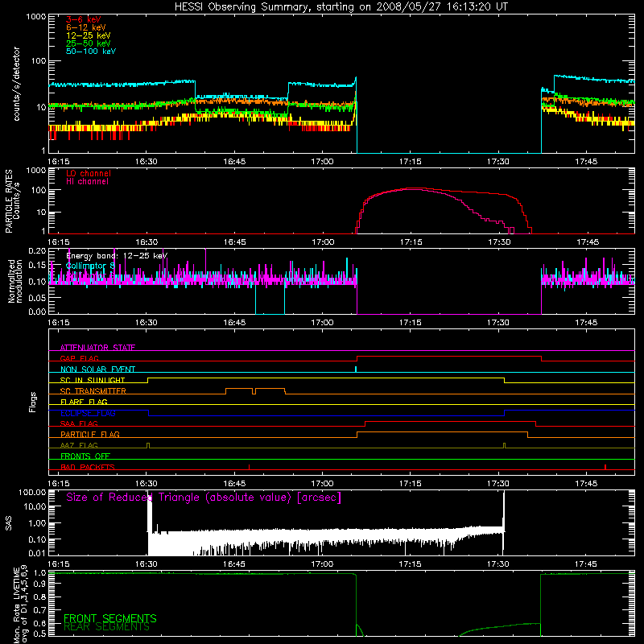Viewport: 644px width, 644px height.
Task: Select the LO channel legend label
Action: coord(89,173)
